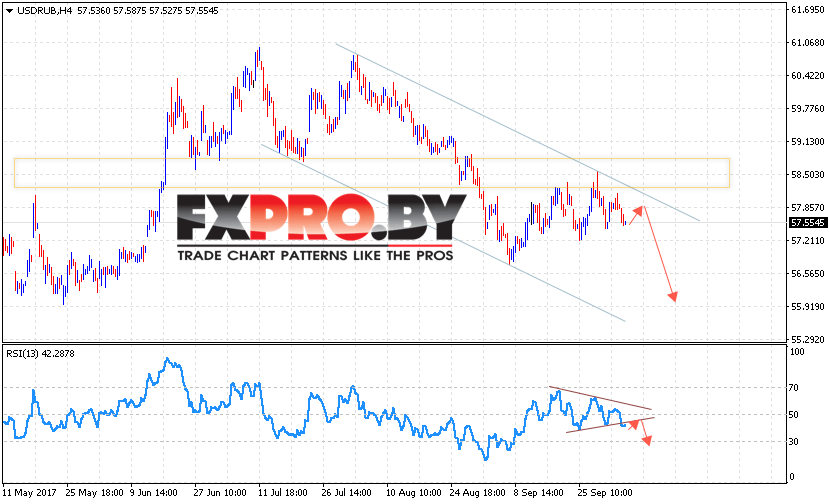Image resolution: width=829 pixels, height=504 pixels.
Task: Click the 25 May 18:00 date label
Action: click(x=94, y=493)
